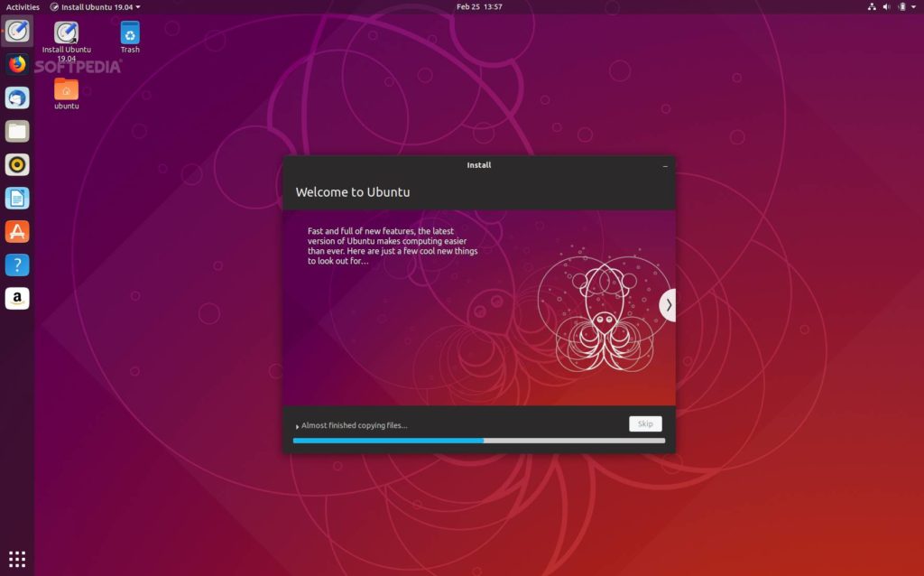The width and height of the screenshot is (924, 576).
Task: Launch Rhythmbox music player from dock
Action: point(17,164)
